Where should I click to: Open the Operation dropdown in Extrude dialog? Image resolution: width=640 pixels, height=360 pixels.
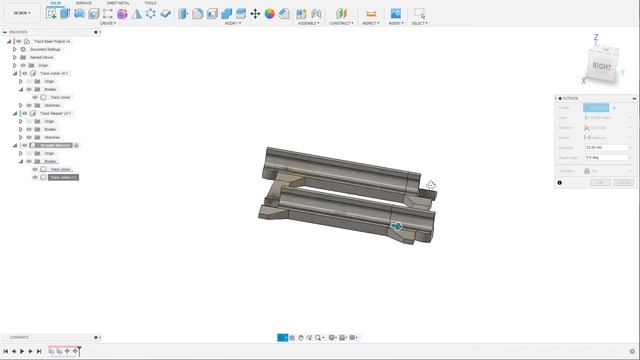(607, 171)
